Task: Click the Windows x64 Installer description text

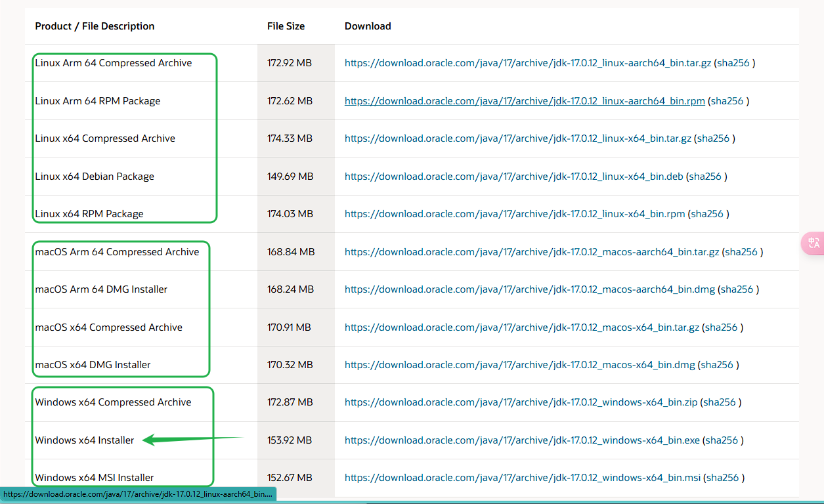Action: pos(85,440)
